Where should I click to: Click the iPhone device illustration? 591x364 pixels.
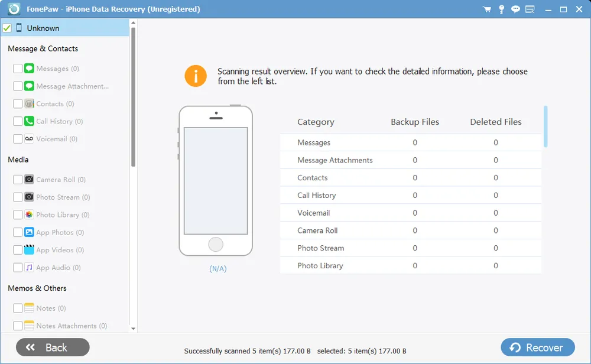tap(216, 180)
